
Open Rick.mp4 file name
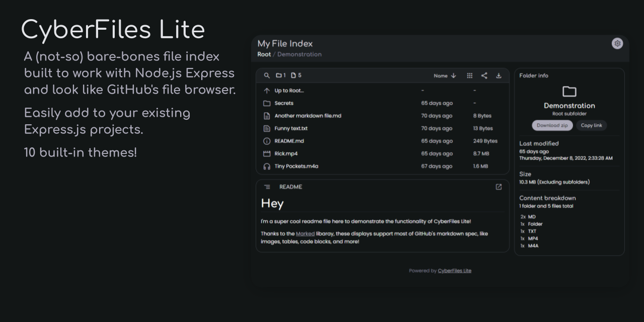pyautogui.click(x=286, y=153)
